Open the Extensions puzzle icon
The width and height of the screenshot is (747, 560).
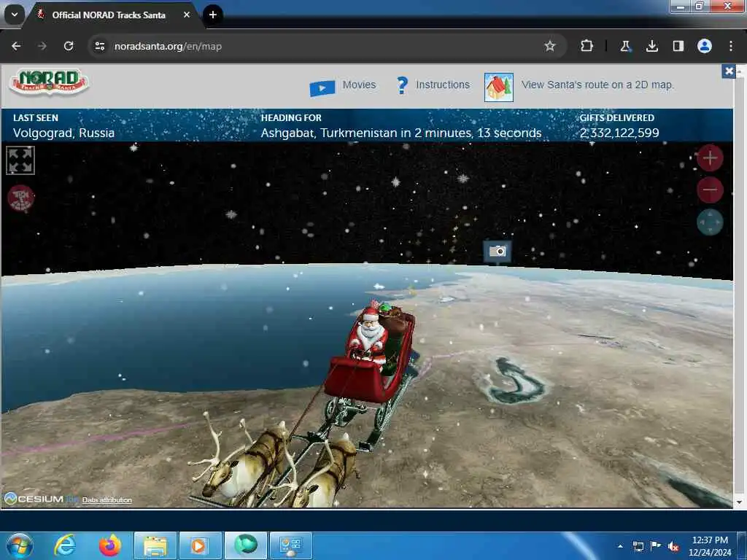pos(587,46)
